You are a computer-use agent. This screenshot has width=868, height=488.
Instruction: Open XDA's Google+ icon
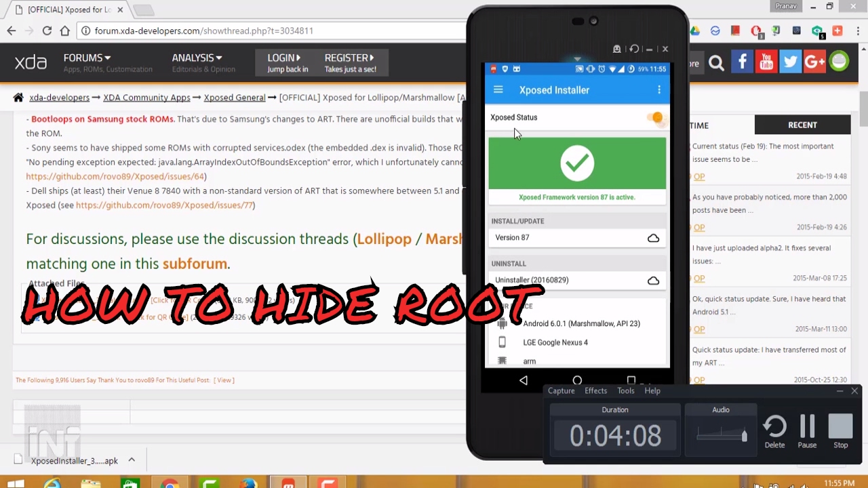click(x=814, y=62)
